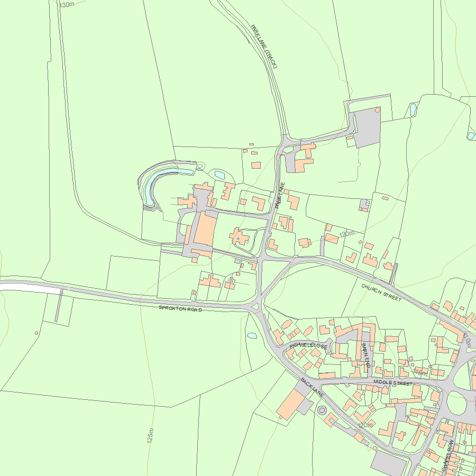
Task: Select the Park Lane (Track) label
Action: click(264, 46)
